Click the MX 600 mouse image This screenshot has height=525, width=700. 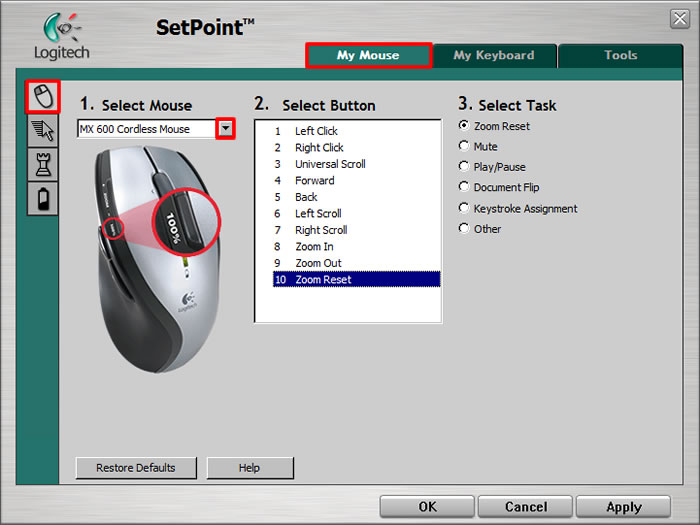click(157, 259)
